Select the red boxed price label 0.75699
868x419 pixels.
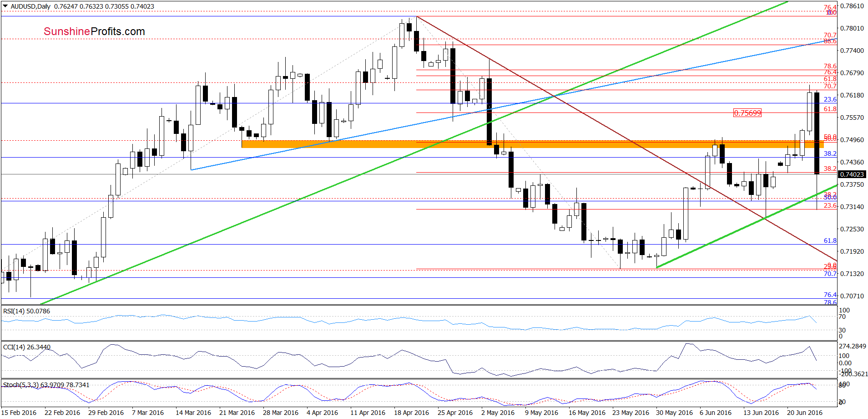pos(747,113)
